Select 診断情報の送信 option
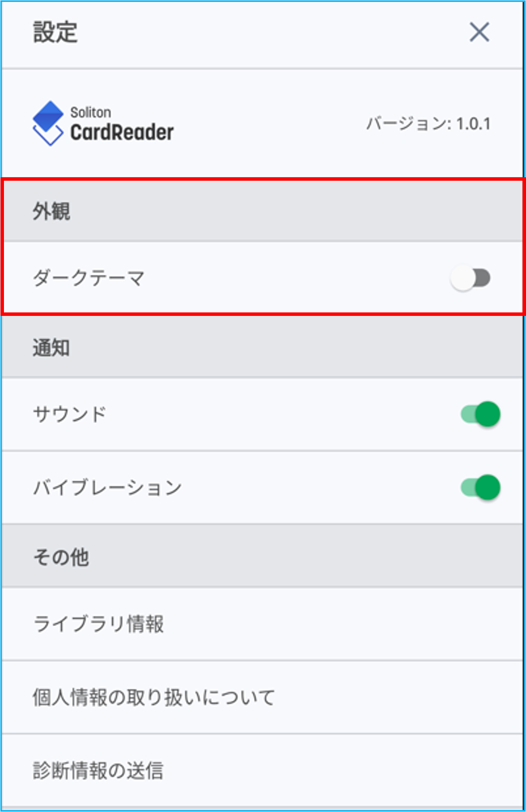526x812 pixels. click(x=263, y=770)
